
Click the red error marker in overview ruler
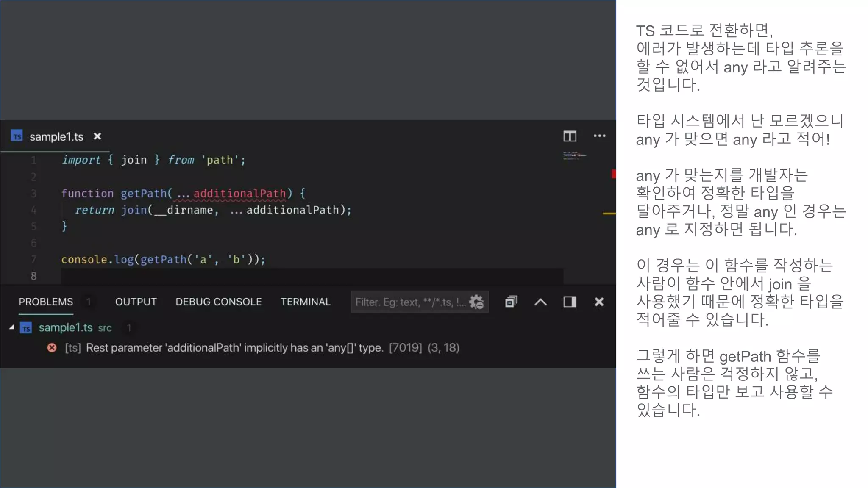point(613,174)
